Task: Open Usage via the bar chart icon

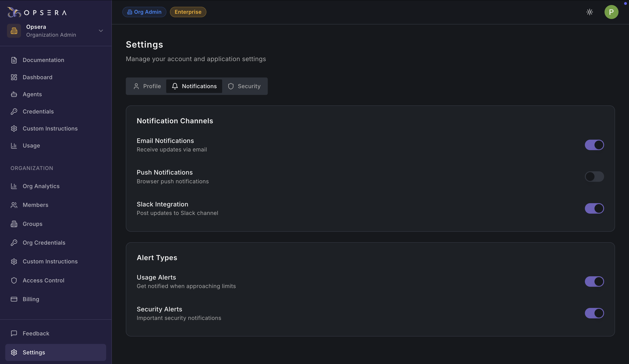Action: 14,146
